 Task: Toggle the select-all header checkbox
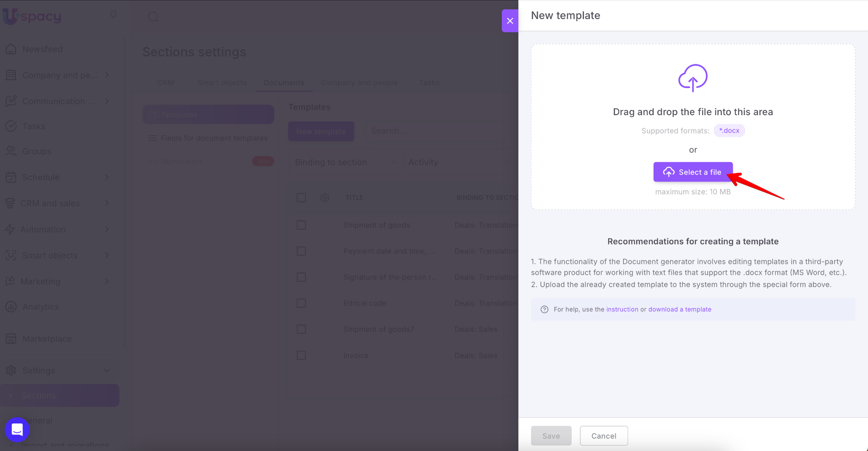pyautogui.click(x=301, y=198)
